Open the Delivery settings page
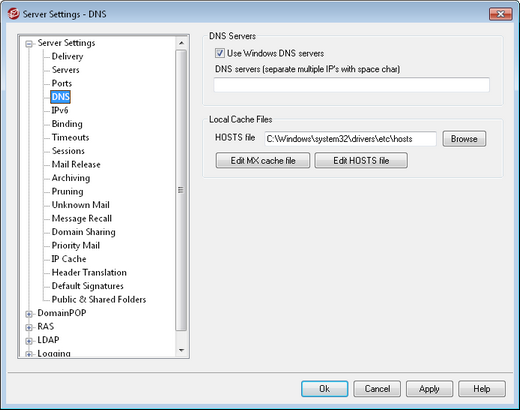Viewport: 520px width, 410px height. coord(67,56)
